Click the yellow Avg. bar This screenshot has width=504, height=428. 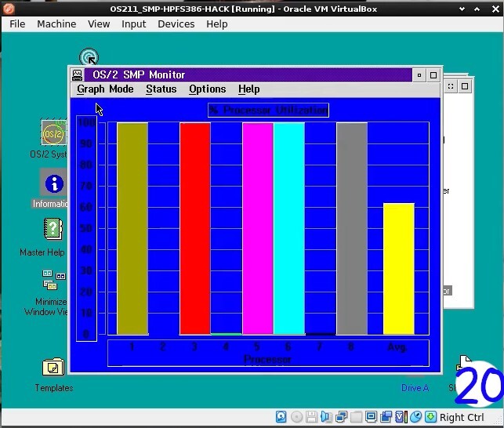click(398, 269)
